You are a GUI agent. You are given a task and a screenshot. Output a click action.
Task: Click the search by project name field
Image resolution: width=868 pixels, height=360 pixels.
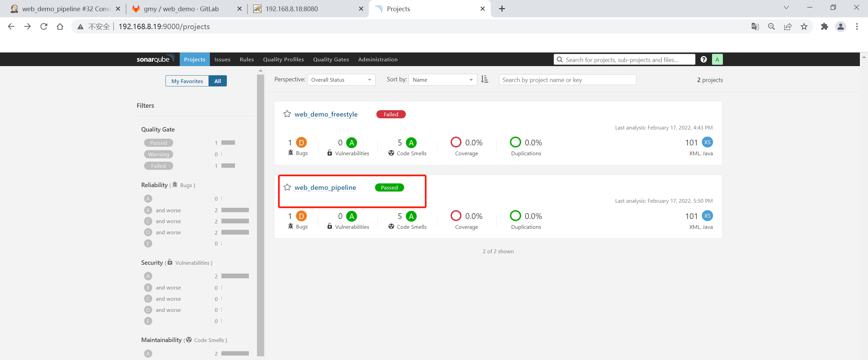point(568,80)
